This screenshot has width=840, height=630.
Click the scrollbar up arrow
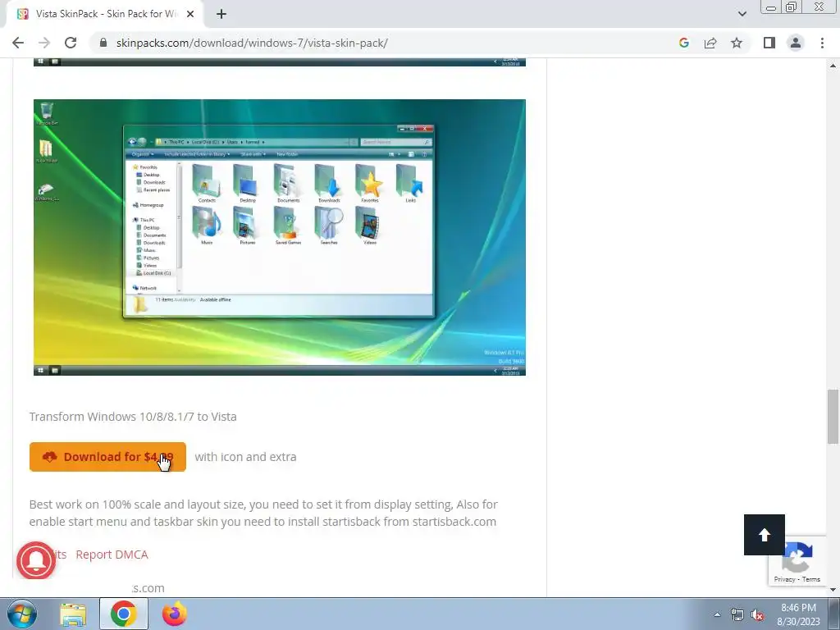tap(833, 66)
